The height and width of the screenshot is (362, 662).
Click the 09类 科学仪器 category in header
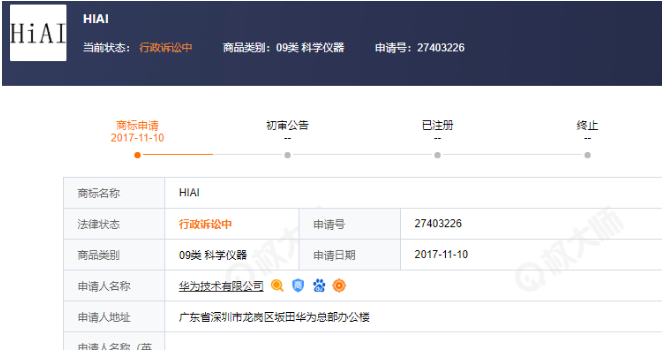click(310, 48)
